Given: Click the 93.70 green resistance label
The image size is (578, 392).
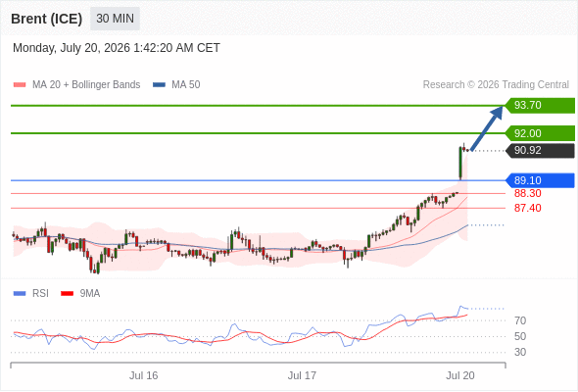Looking at the screenshot, I should click(x=540, y=106).
